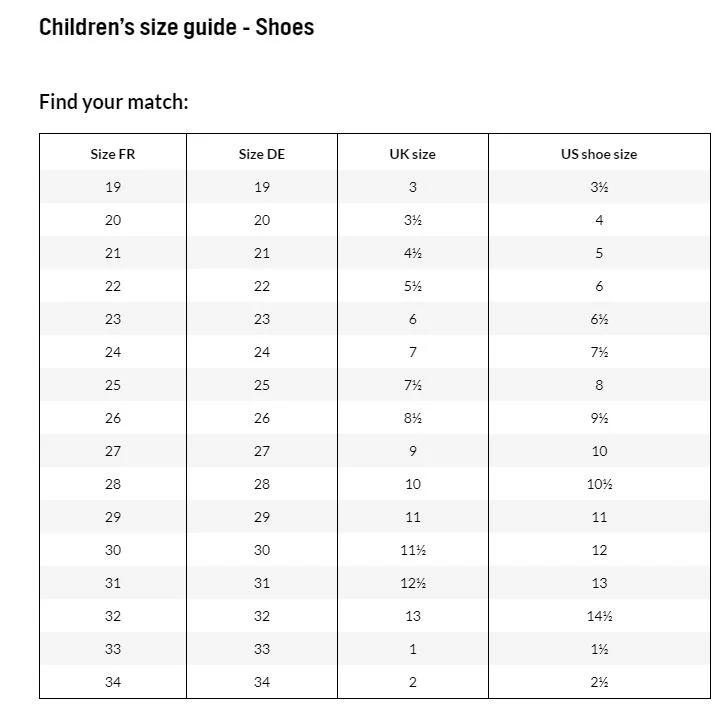Image resolution: width=721 pixels, height=721 pixels.
Task: Select US shoe size 6½ cell
Action: click(x=599, y=319)
